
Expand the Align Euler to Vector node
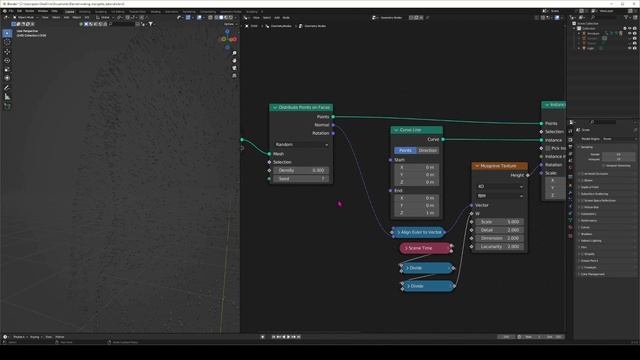tap(398, 232)
